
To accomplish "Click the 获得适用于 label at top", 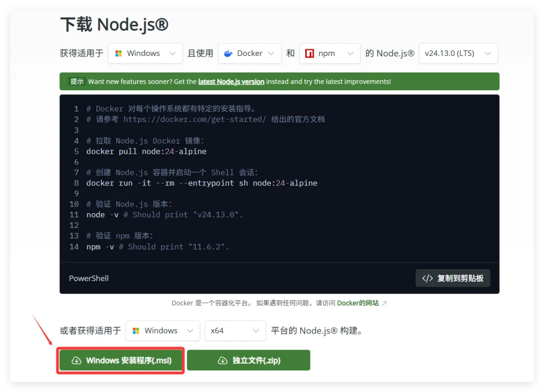I will (x=82, y=53).
